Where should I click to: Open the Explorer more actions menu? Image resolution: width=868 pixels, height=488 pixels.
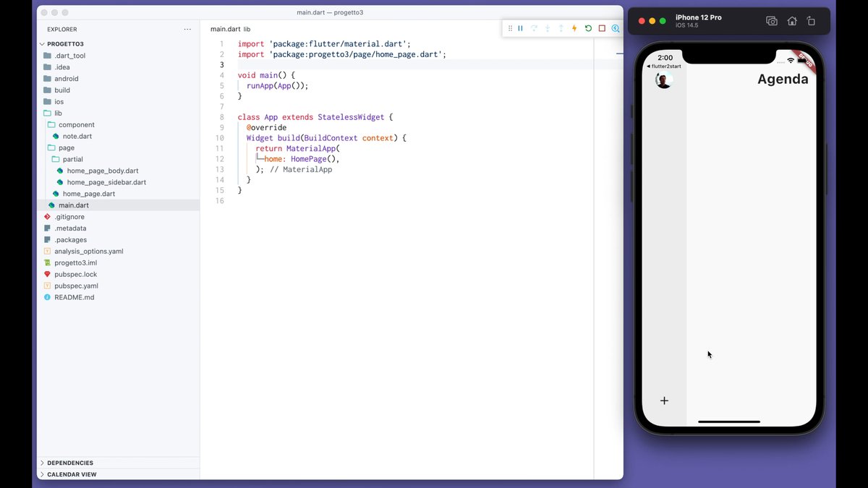tap(187, 30)
